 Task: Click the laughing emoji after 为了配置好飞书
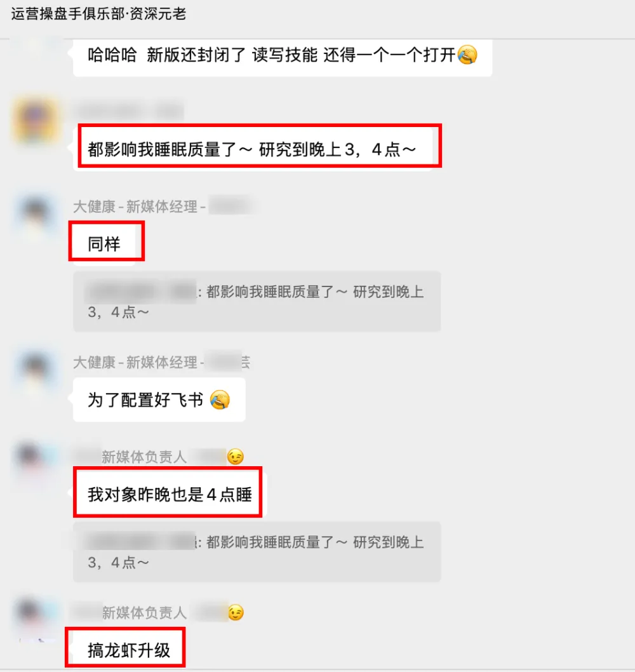pyautogui.click(x=220, y=400)
